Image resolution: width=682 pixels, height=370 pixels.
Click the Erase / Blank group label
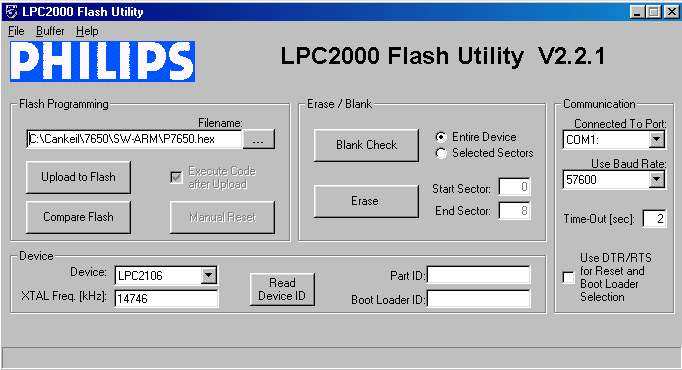click(339, 104)
